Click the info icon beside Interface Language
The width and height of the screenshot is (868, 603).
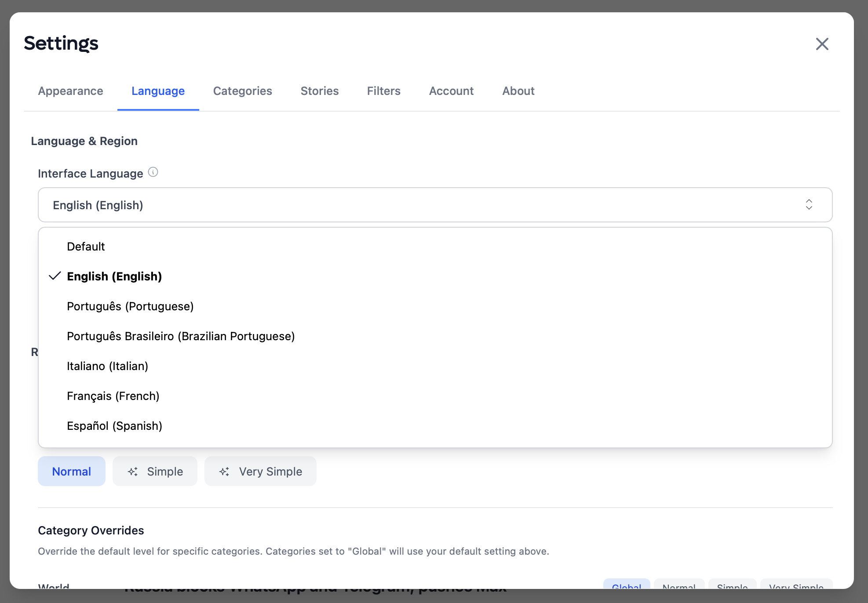tap(153, 172)
